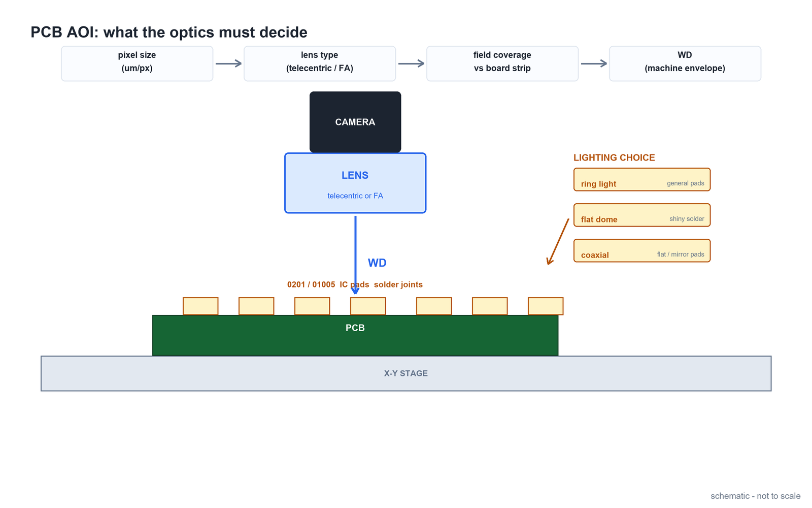The width and height of the screenshot is (812, 508).
Task: Click the '0201 / 01005' label
Action: (x=311, y=284)
